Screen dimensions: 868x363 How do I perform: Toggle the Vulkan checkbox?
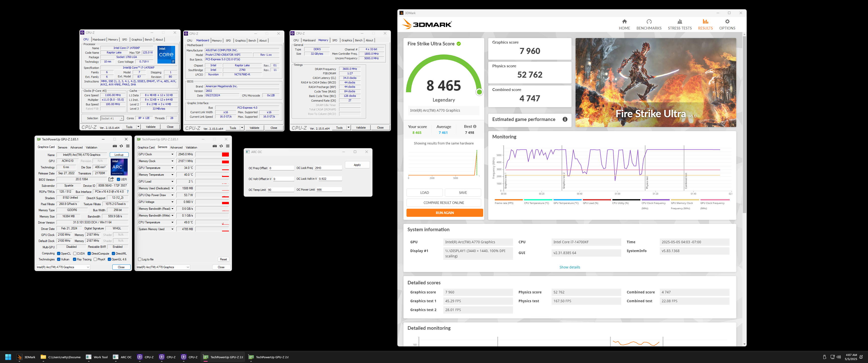[x=59, y=259]
